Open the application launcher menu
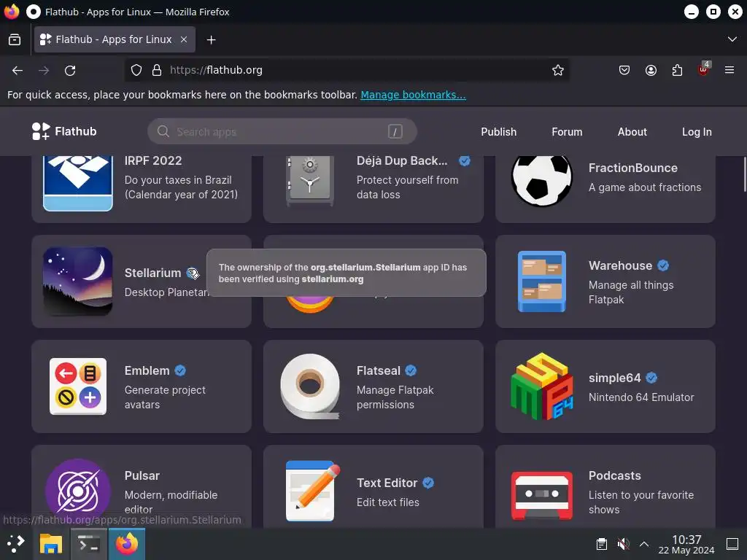The image size is (747, 560). point(16,544)
